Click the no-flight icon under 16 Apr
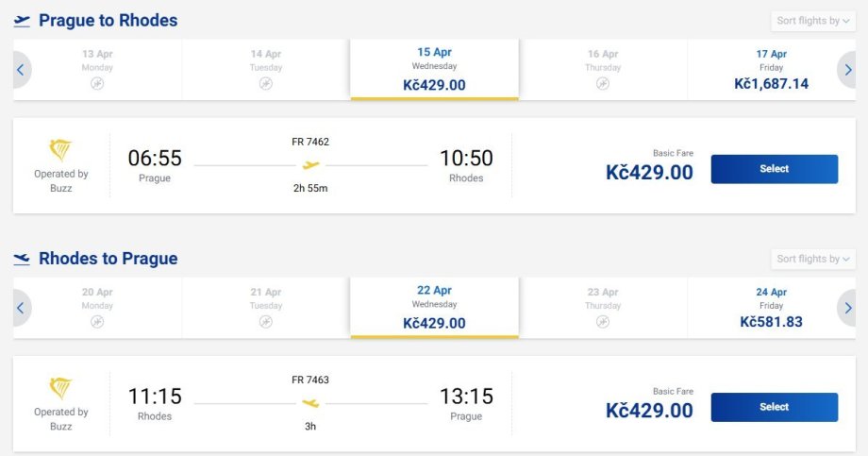 [603, 84]
